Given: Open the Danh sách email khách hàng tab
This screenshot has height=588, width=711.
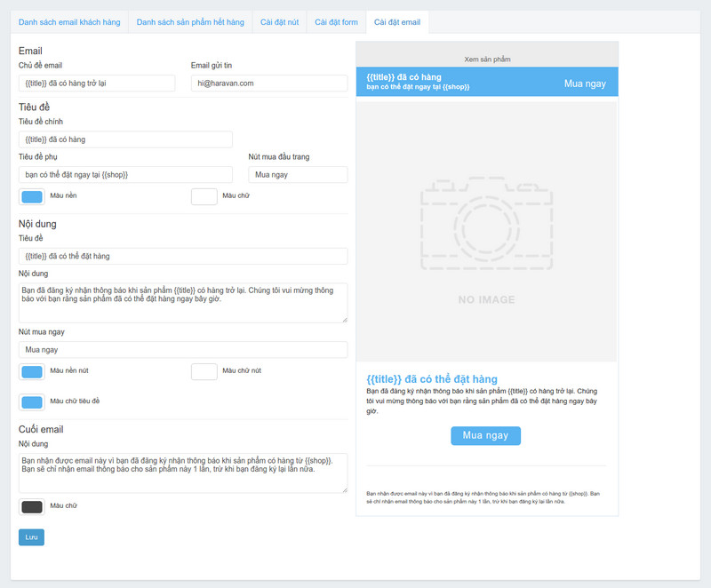Looking at the screenshot, I should click(69, 21).
